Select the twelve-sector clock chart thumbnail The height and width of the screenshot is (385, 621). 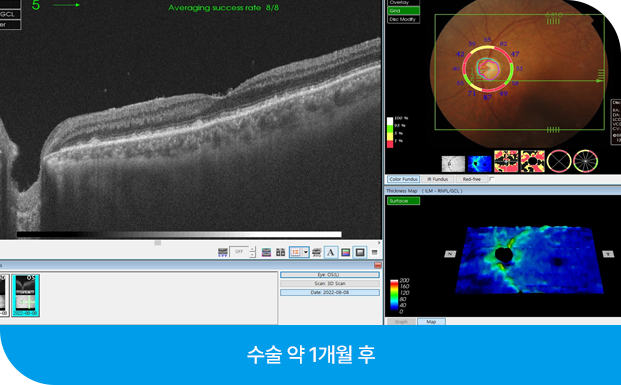(585, 161)
